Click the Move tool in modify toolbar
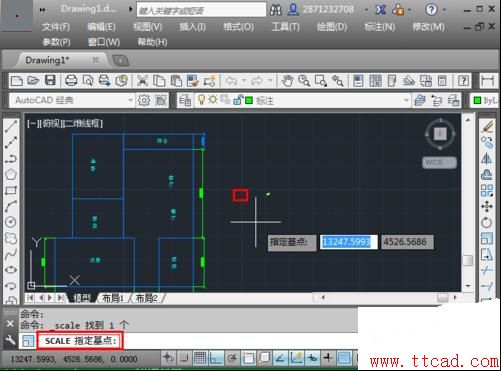The image size is (501, 371). tap(487, 206)
